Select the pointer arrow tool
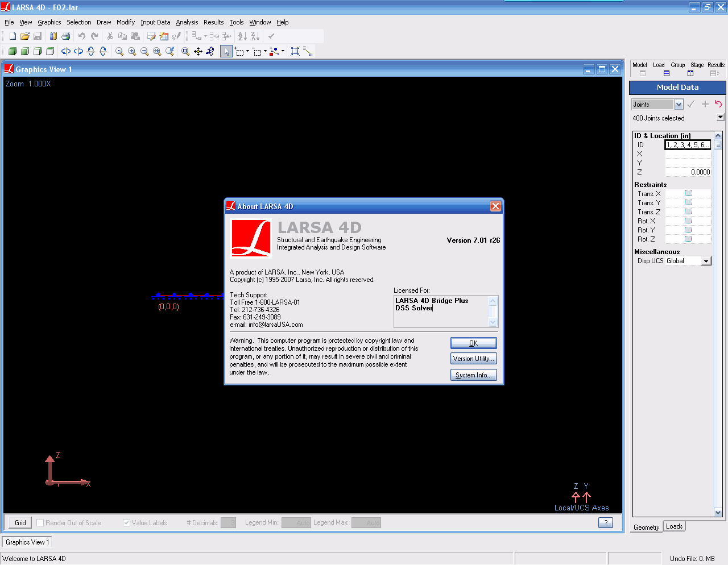The image size is (728, 565). tap(226, 52)
